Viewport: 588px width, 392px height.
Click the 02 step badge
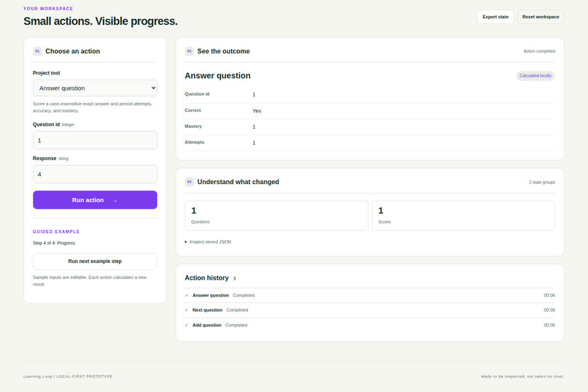click(189, 51)
